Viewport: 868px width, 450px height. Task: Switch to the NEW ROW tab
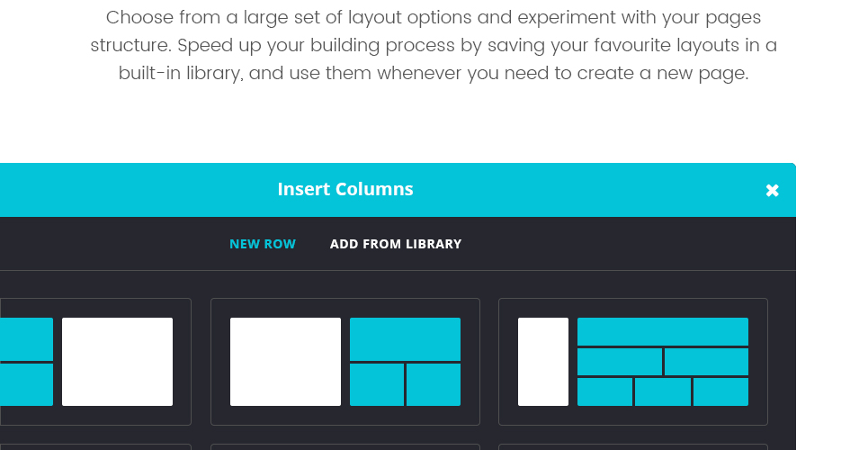(263, 244)
